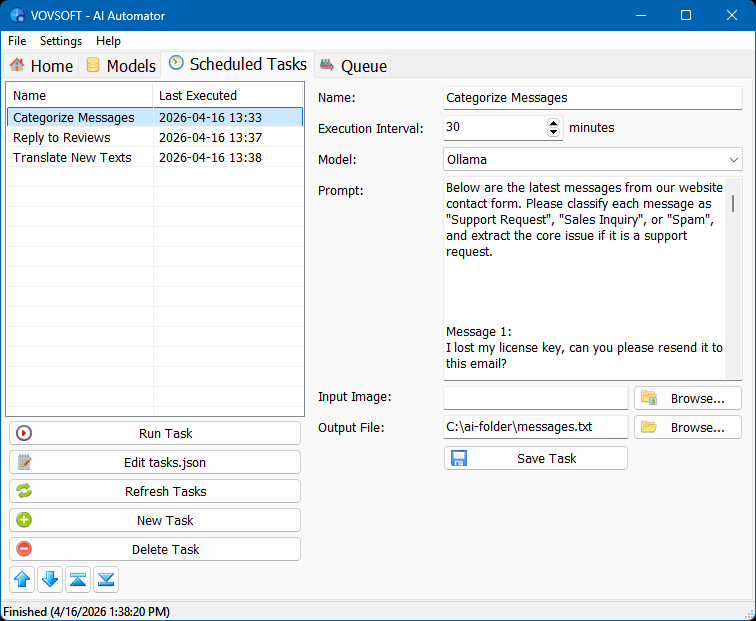Browse for the Output File location
The image size is (756, 621).
click(688, 427)
